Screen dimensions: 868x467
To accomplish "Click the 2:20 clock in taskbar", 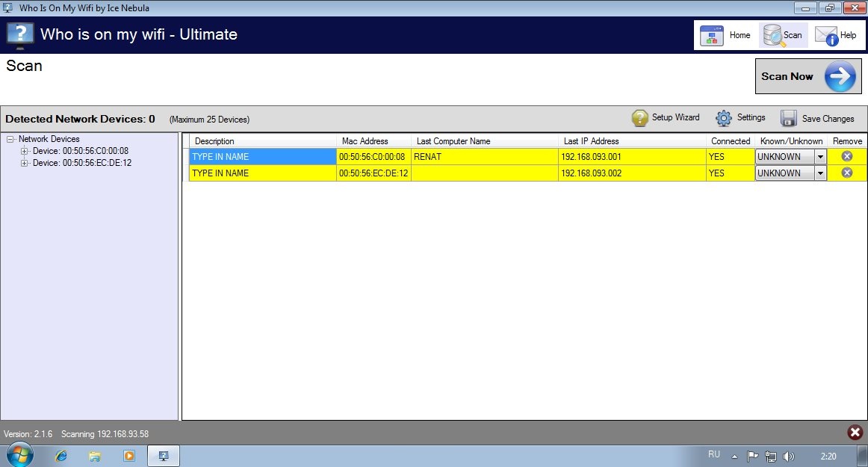I will tap(828, 457).
